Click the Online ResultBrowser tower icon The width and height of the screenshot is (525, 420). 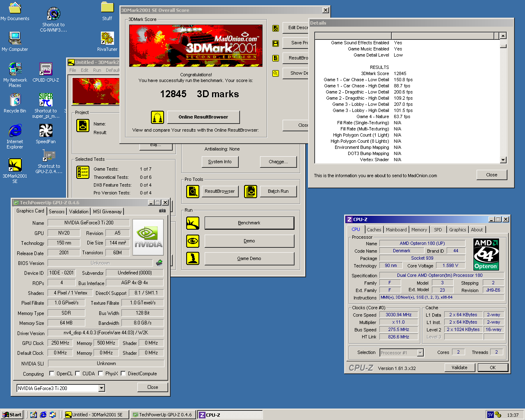(x=157, y=117)
